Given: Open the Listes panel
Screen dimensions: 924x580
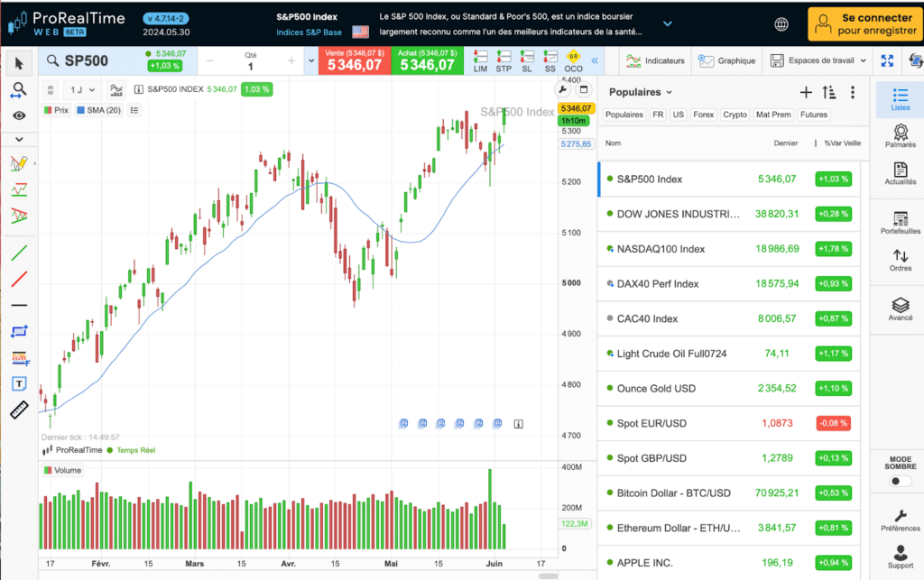Looking at the screenshot, I should (x=901, y=99).
